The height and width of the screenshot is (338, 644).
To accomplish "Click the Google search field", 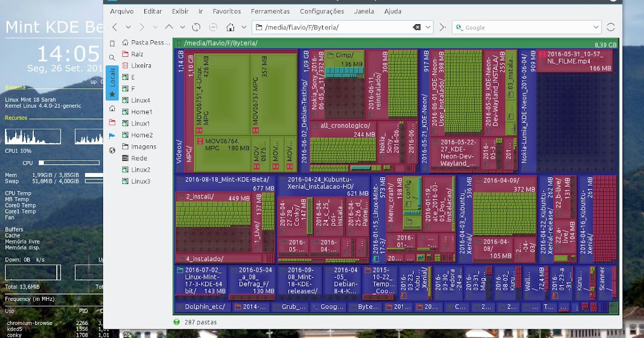I will pos(527,27).
